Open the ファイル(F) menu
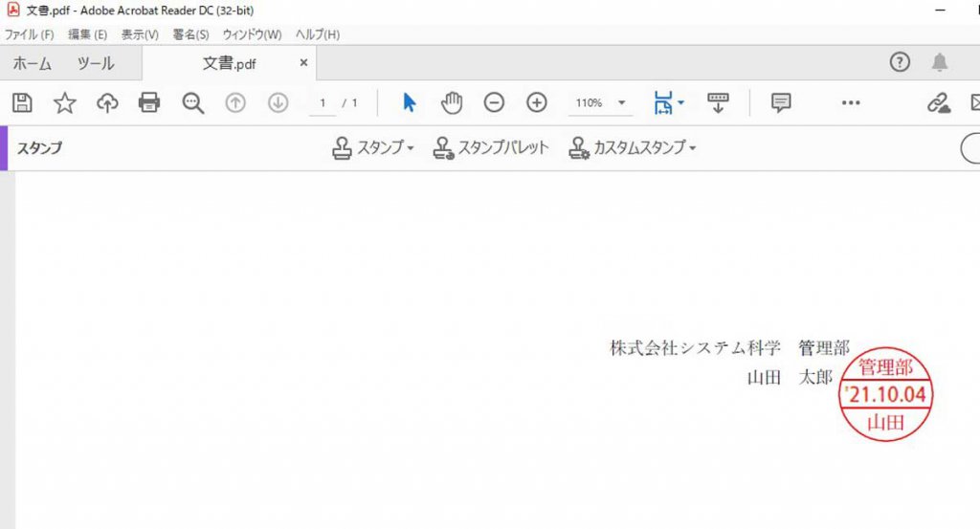Viewport: 980px width, 529px height. pyautogui.click(x=30, y=34)
